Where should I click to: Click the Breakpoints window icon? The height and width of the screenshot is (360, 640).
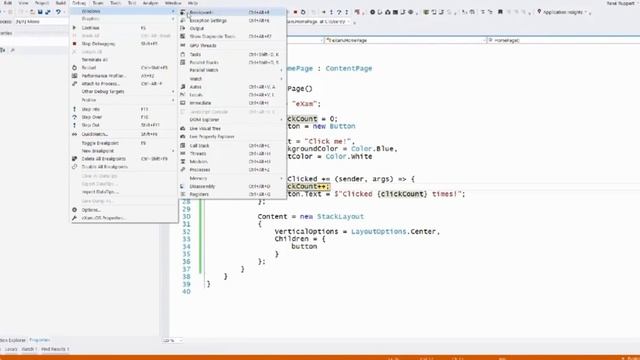[x=183, y=12]
